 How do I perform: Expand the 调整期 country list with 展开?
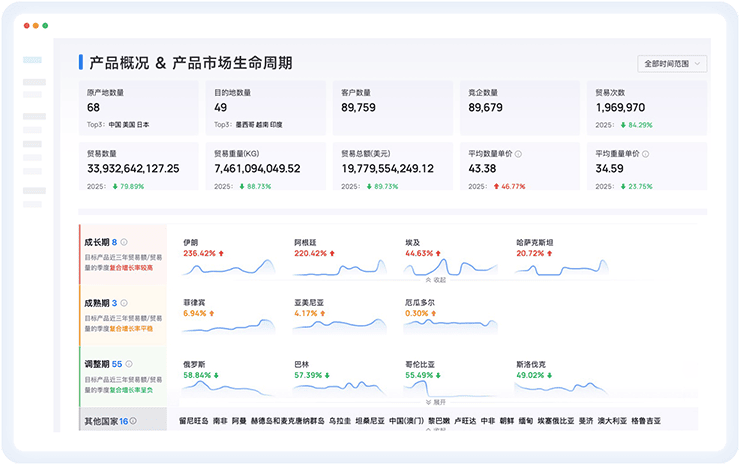point(435,401)
